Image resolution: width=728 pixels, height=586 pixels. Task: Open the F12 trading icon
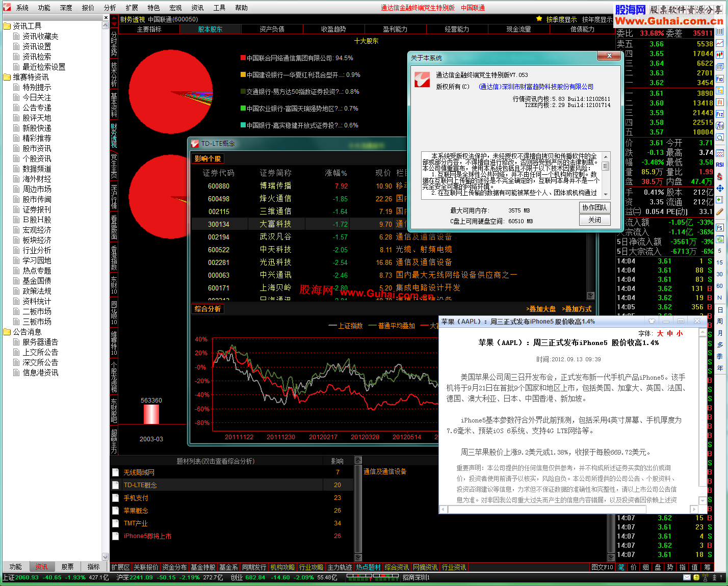pos(720,114)
